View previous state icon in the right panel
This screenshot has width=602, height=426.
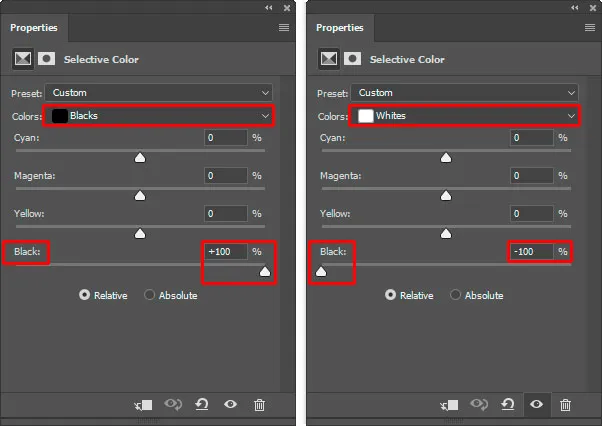(x=479, y=404)
